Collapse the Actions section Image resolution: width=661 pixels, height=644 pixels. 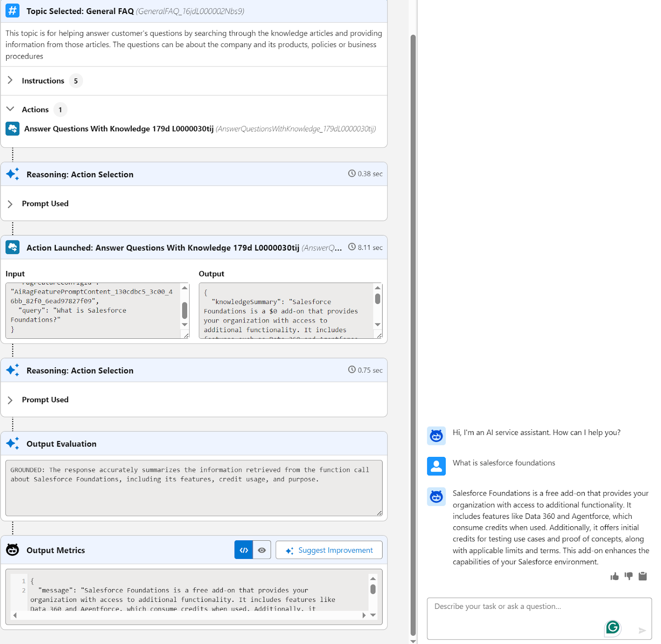(10, 109)
